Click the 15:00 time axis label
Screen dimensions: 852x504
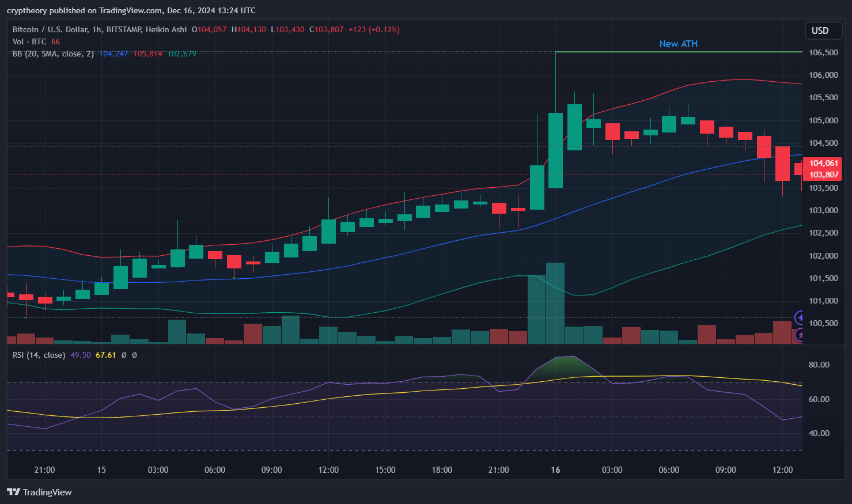(x=385, y=470)
